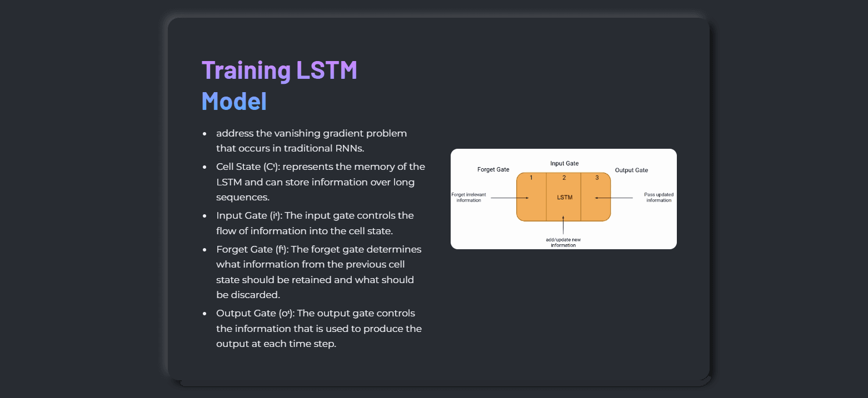The height and width of the screenshot is (398, 868).
Task: Click the Forget Gate bullet paragraph
Action: point(319,272)
